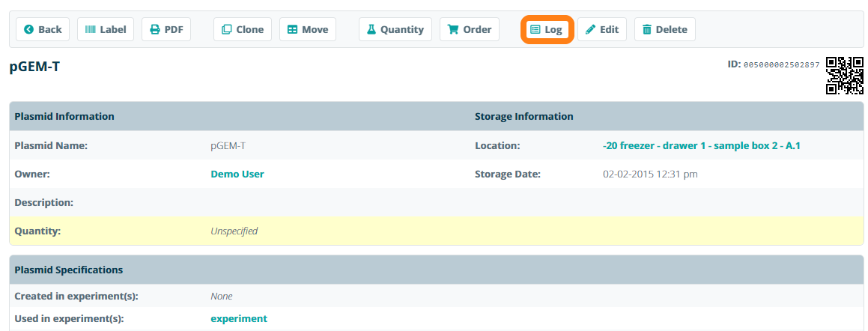Follow the 'experiment' link in Used in experiment(s)
This screenshot has height=331, width=868.
[x=238, y=318]
